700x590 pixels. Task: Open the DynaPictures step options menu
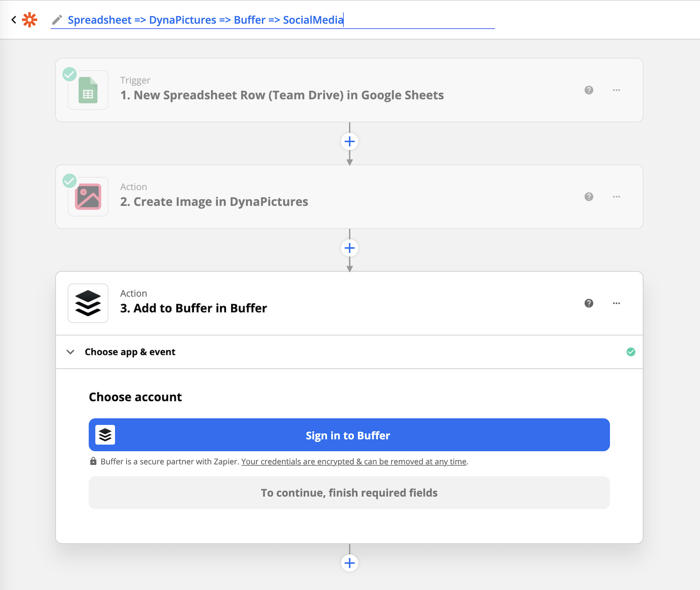point(616,197)
